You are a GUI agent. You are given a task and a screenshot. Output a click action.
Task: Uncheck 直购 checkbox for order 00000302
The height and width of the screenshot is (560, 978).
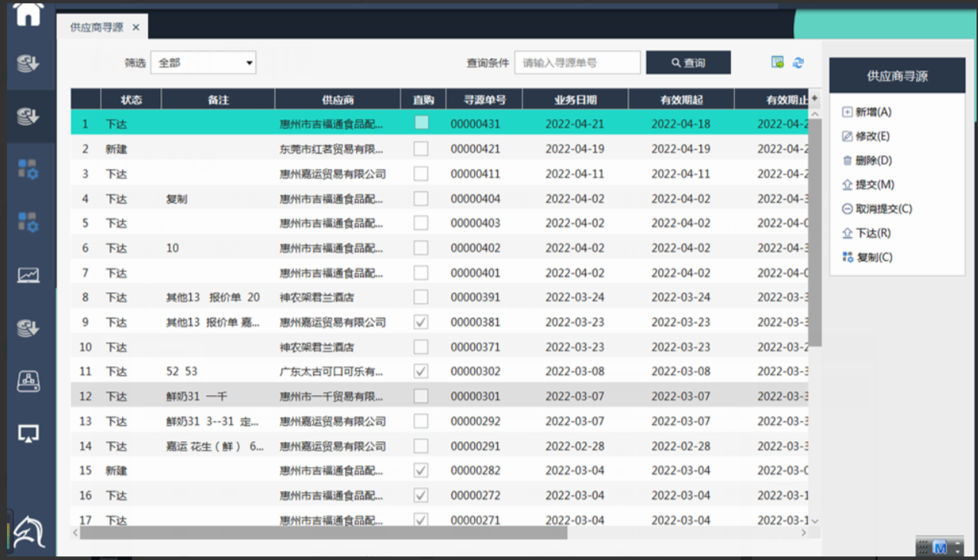[x=421, y=371]
